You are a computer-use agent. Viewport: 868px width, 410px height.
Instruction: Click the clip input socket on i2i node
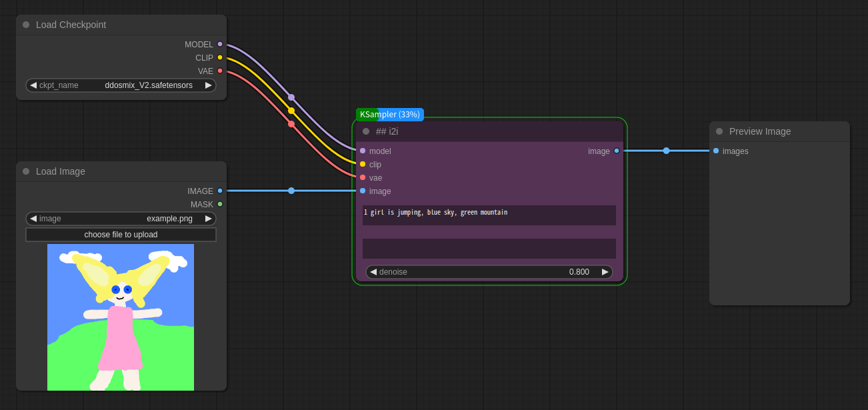click(363, 164)
